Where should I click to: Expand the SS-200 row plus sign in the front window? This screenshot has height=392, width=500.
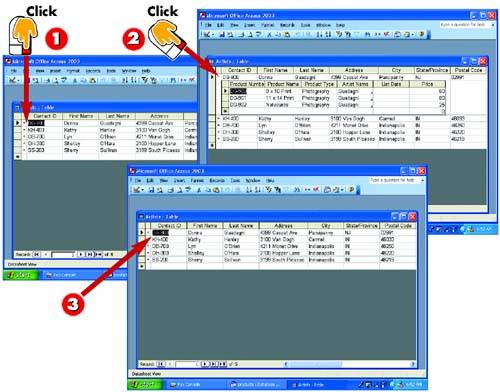pos(148,260)
